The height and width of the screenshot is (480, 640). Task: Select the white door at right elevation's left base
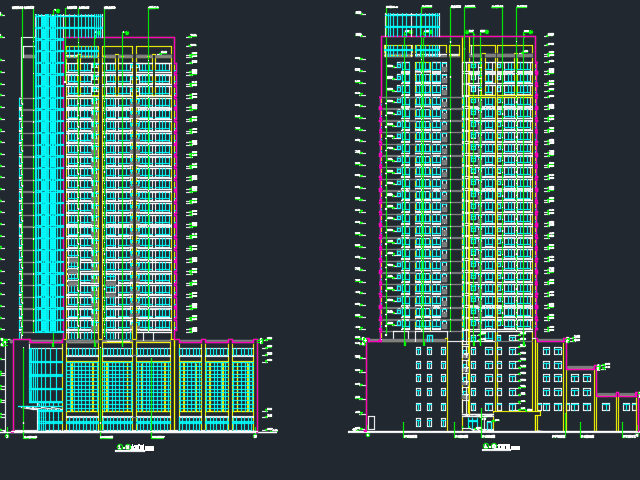pos(371,422)
